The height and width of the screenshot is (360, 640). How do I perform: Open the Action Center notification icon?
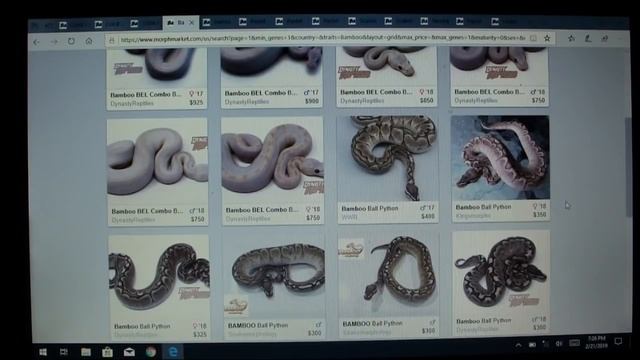tap(618, 342)
